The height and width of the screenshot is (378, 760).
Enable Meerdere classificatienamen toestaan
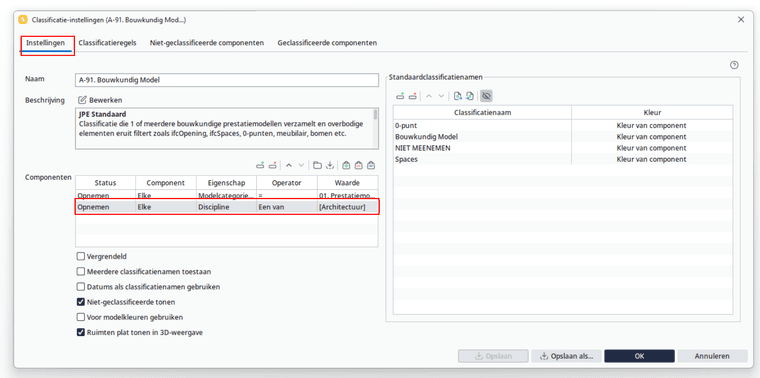pos(81,272)
